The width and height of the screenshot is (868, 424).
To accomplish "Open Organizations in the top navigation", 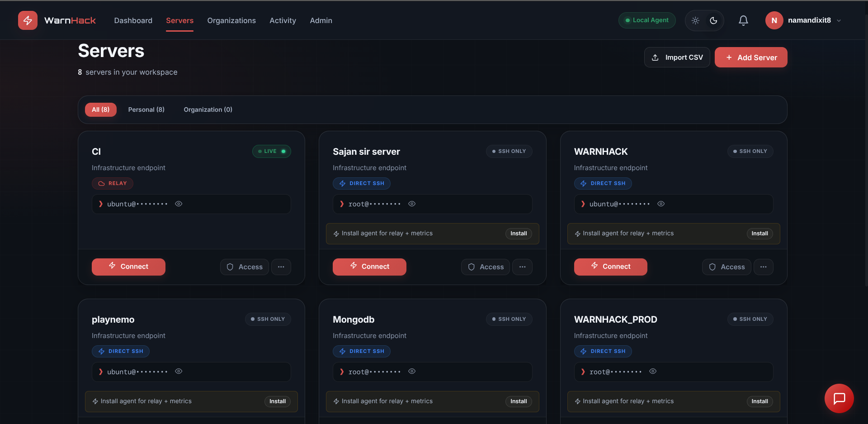I will 231,20.
